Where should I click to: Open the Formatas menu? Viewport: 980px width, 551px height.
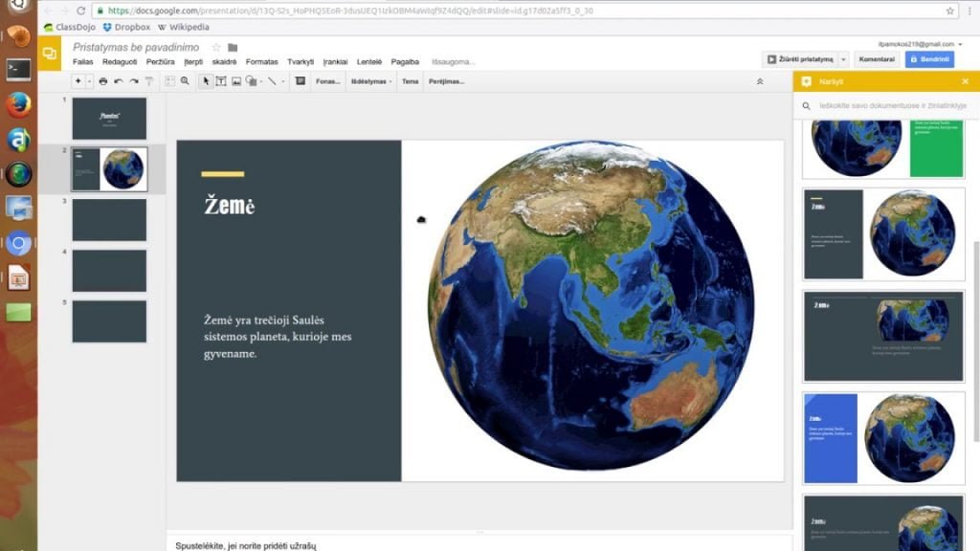click(261, 62)
